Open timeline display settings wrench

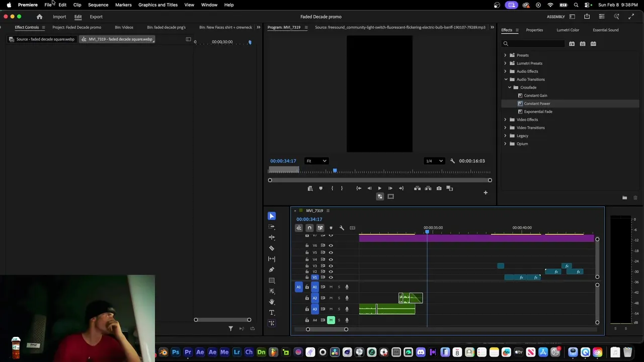[342, 228]
